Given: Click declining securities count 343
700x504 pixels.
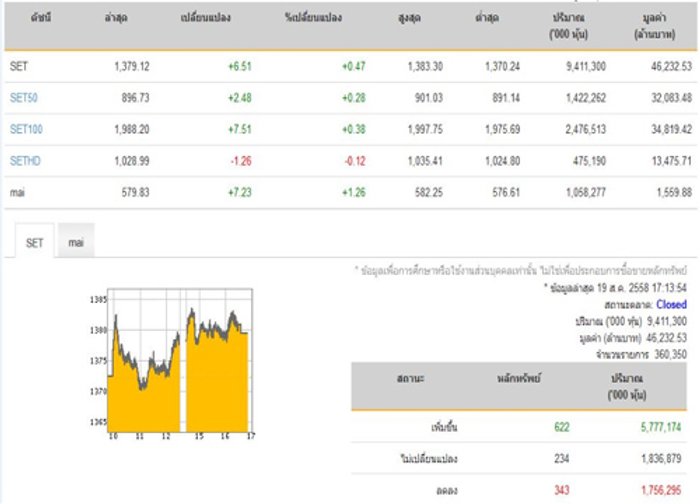Looking at the screenshot, I should point(562,490).
